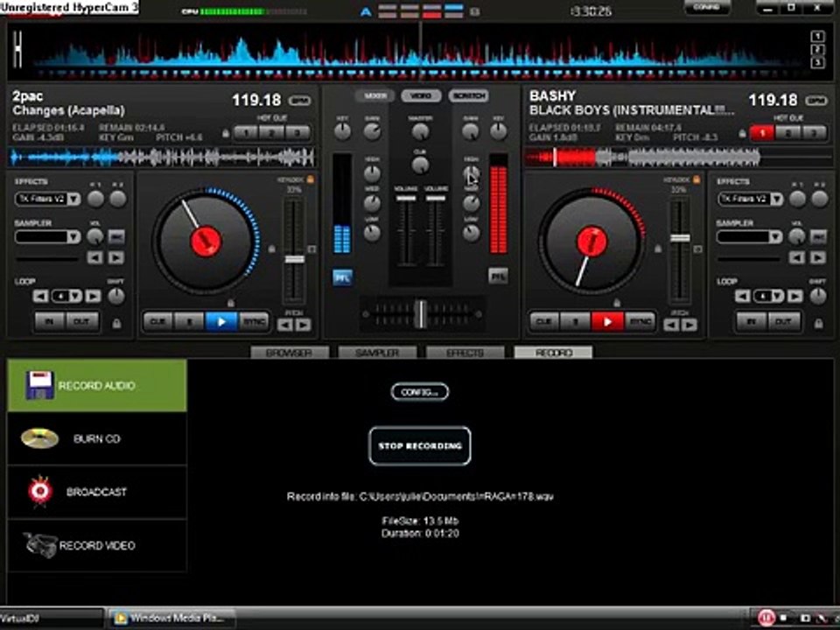Trigger hot cue 2 on left deck

271,132
